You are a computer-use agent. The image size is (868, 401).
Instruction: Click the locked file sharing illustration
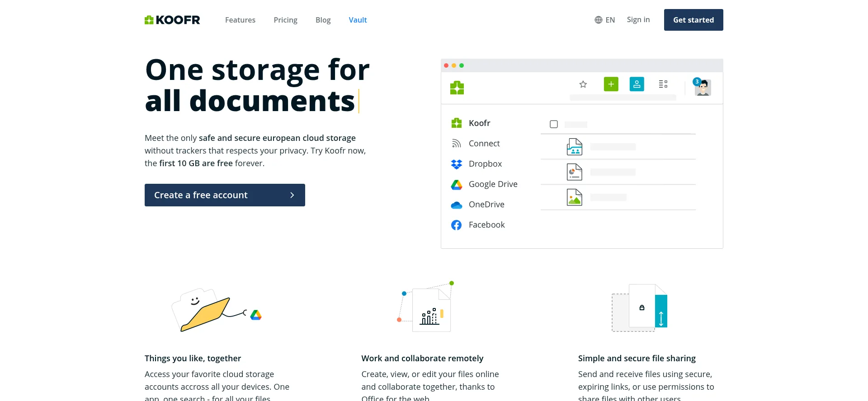639,308
